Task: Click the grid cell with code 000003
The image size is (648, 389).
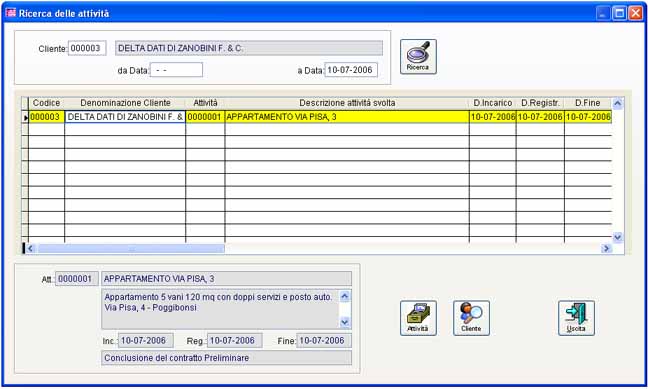Action: (46, 117)
